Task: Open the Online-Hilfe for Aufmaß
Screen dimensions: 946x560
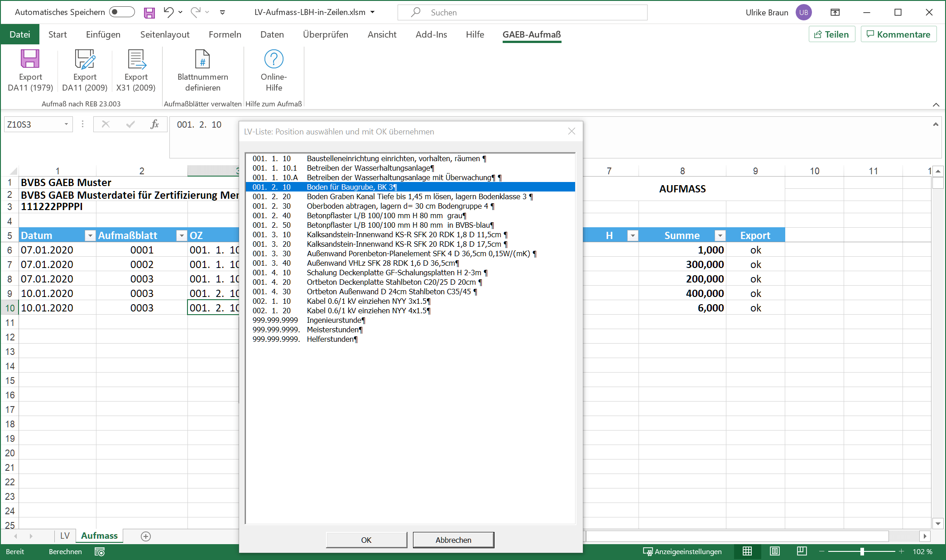Action: coord(273,70)
